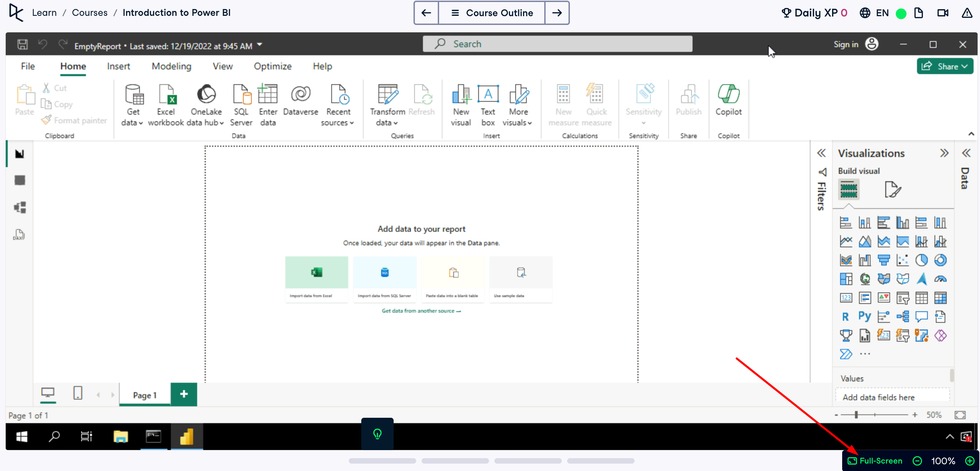
Task: Select the scatter chart visual
Action: [x=902, y=260]
